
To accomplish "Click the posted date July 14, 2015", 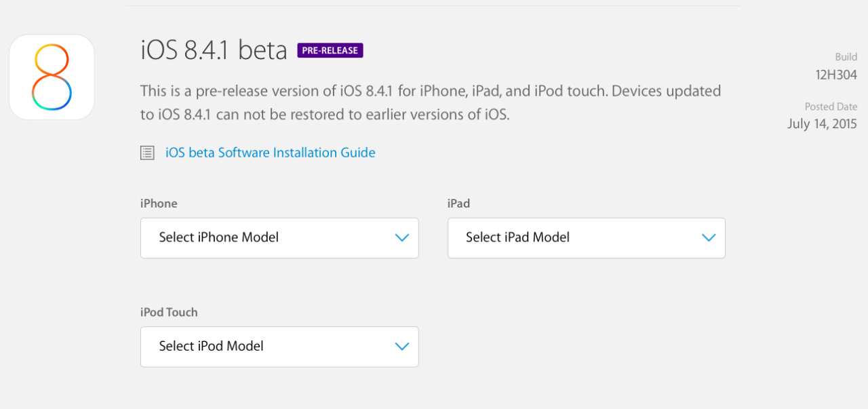I will pyautogui.click(x=822, y=124).
